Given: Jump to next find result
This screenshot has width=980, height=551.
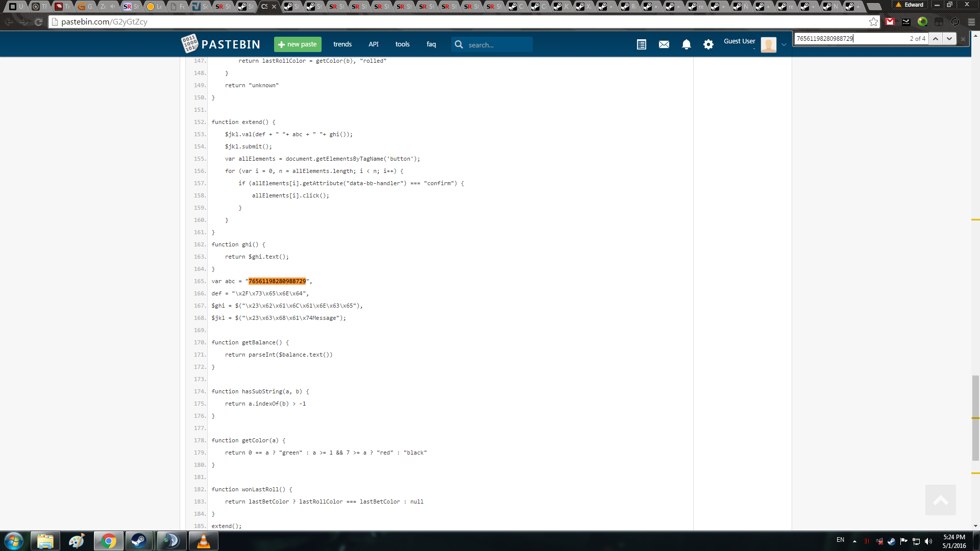Looking at the screenshot, I should pos(949,39).
